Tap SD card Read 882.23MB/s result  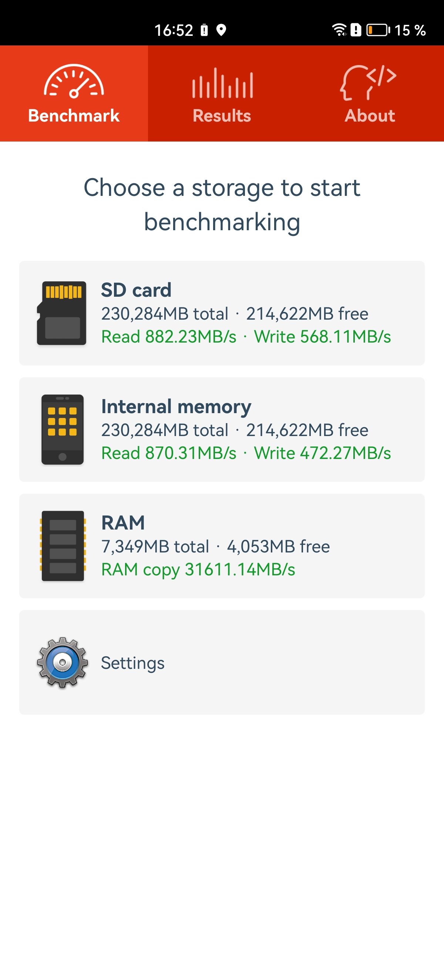(x=169, y=337)
